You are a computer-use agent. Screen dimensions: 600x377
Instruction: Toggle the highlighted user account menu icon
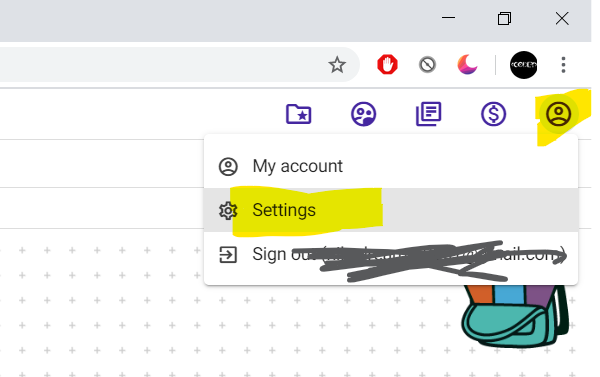(559, 114)
